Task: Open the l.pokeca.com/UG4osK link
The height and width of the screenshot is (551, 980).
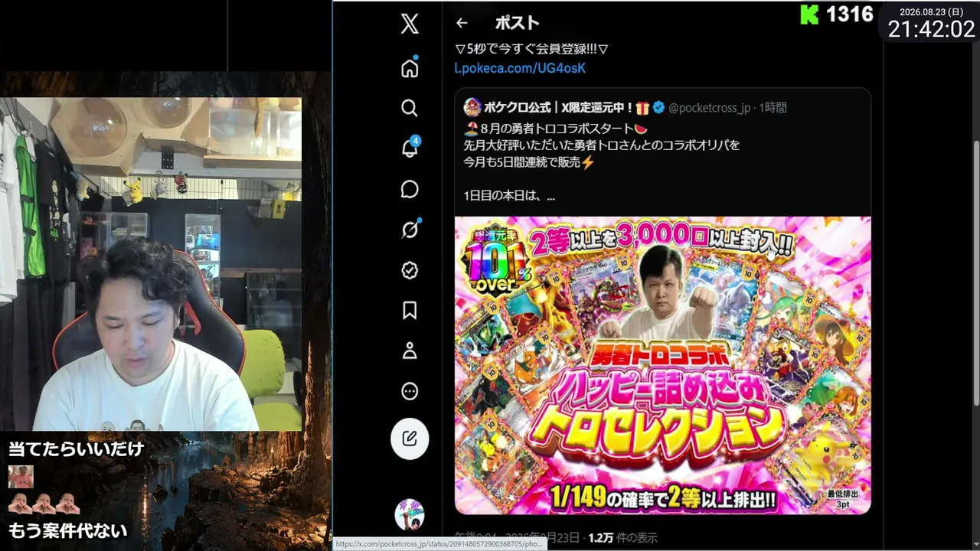Action: click(x=520, y=68)
